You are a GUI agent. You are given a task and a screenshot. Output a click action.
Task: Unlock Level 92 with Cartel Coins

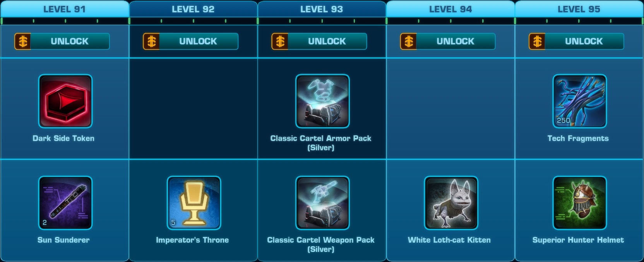pyautogui.click(x=190, y=41)
